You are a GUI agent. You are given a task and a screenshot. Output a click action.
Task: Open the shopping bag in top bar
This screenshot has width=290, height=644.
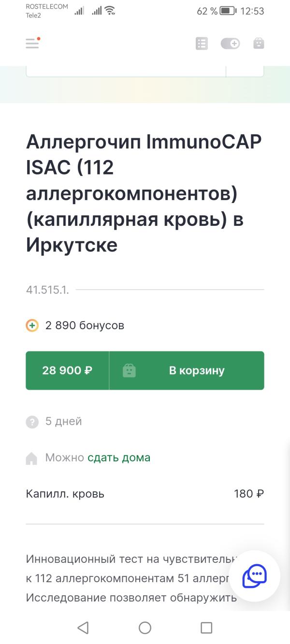(259, 44)
